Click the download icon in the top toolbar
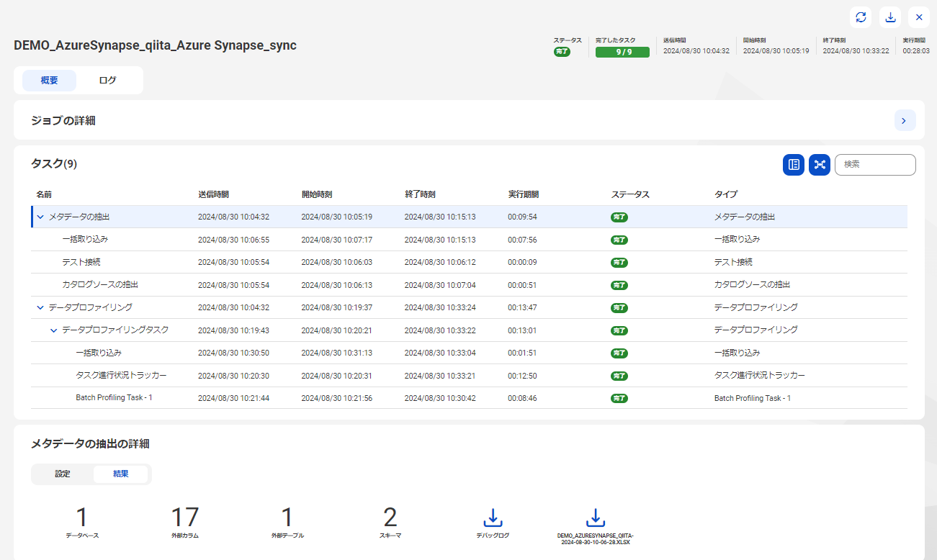Screen dimensions: 937x560 891,17
